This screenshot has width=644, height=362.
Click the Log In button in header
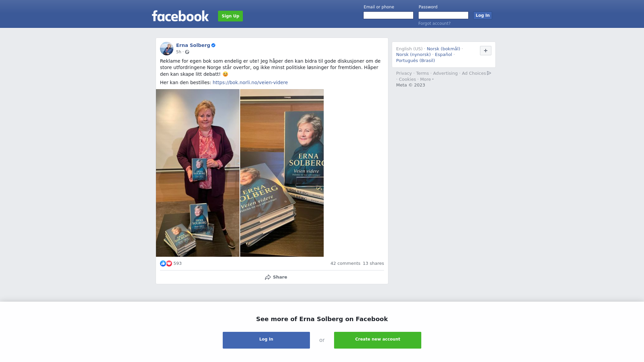tap(483, 15)
